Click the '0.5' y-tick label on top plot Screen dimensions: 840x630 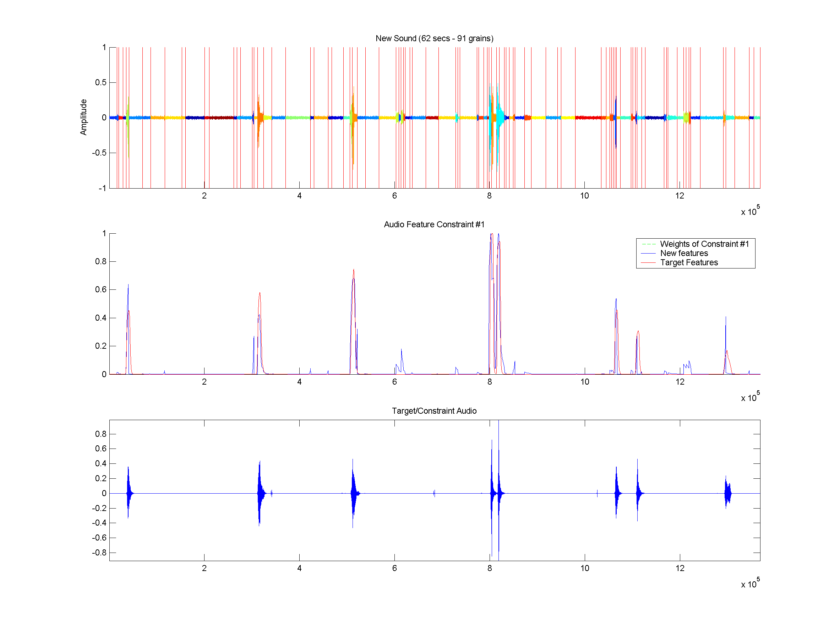(100, 82)
